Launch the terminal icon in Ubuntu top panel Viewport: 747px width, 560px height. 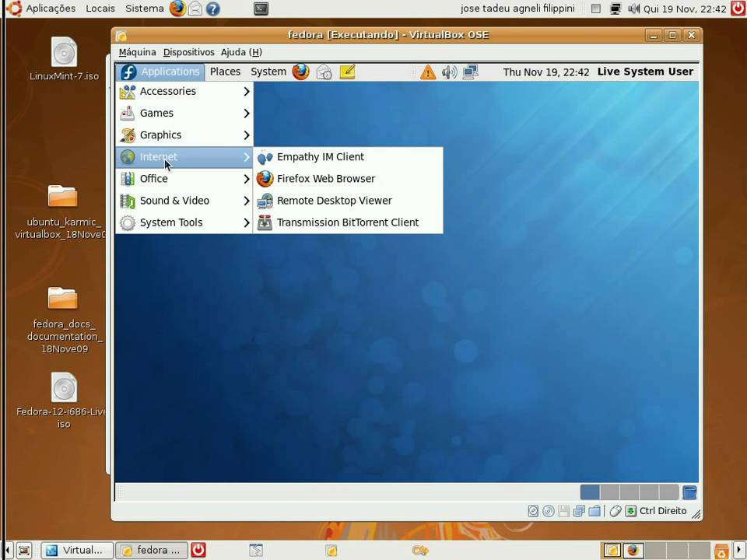click(261, 9)
